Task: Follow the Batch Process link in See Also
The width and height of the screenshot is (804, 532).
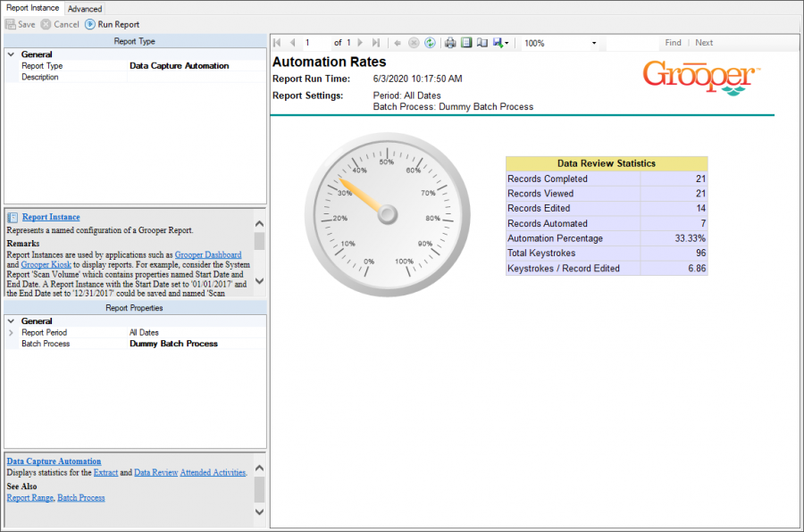Action: click(x=80, y=497)
